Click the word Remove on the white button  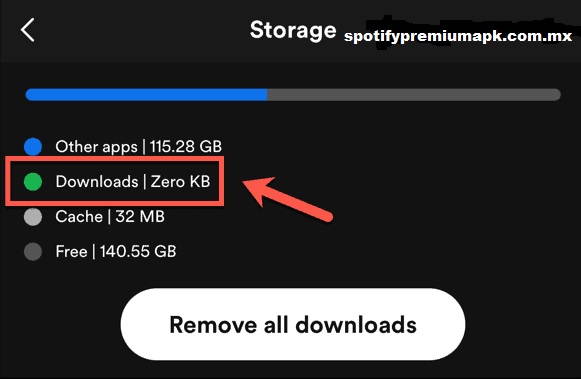coord(213,325)
